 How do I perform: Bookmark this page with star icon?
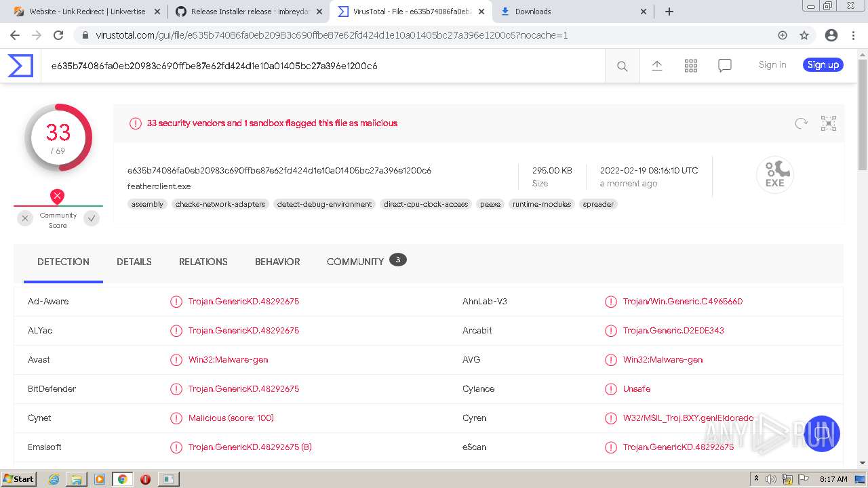tap(804, 35)
